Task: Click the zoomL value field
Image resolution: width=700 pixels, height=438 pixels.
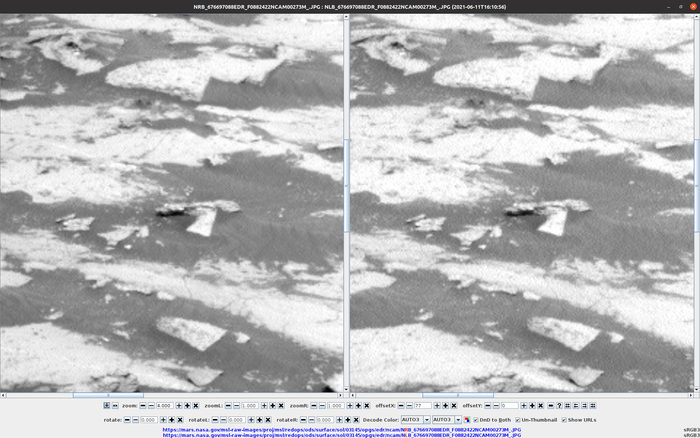Action: click(x=250, y=406)
